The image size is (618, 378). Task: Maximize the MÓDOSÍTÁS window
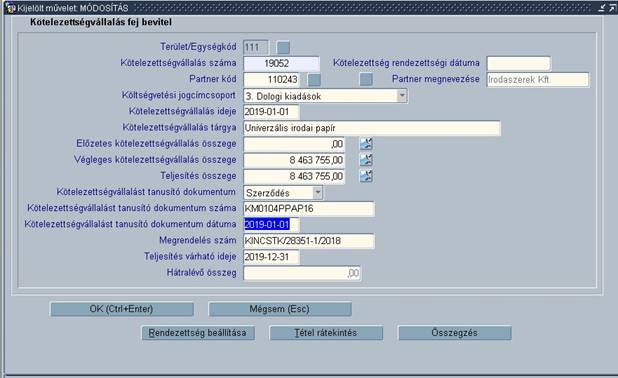(612, 8)
